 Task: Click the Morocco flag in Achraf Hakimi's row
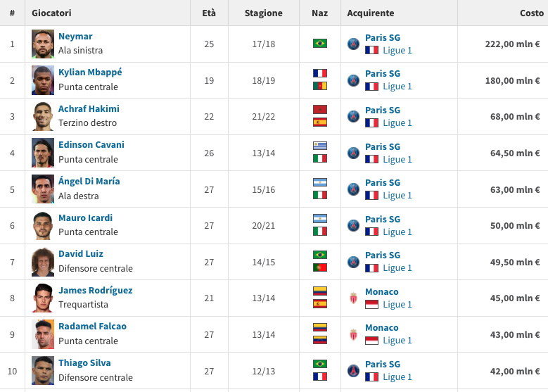click(319, 109)
